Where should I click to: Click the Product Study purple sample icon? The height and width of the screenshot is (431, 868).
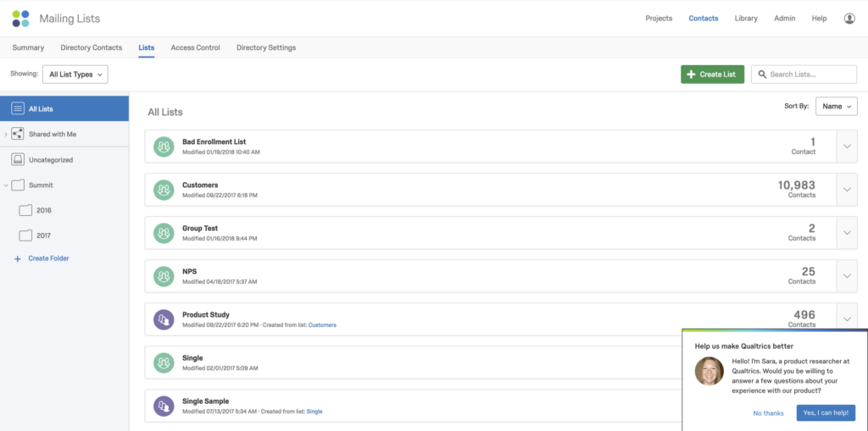pyautogui.click(x=164, y=319)
